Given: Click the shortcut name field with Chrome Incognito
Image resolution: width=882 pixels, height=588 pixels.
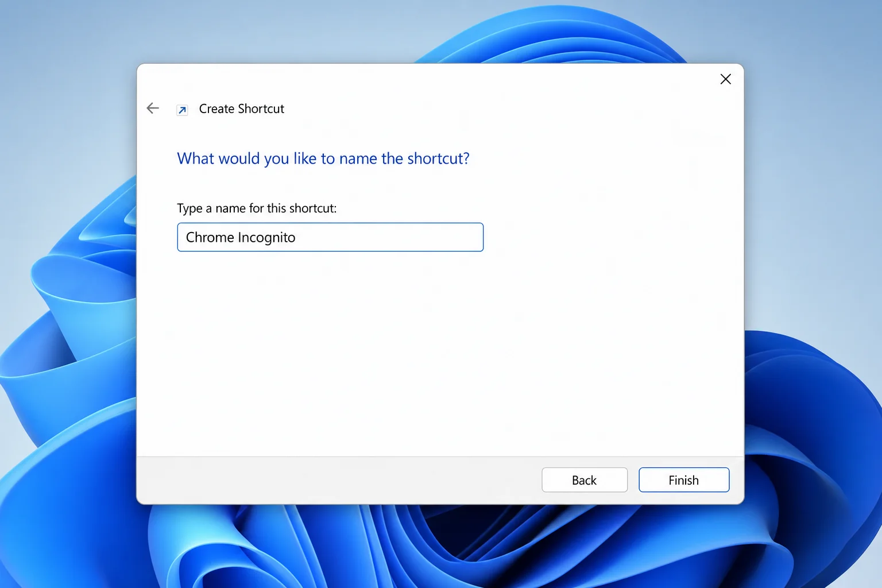Looking at the screenshot, I should pos(330,237).
